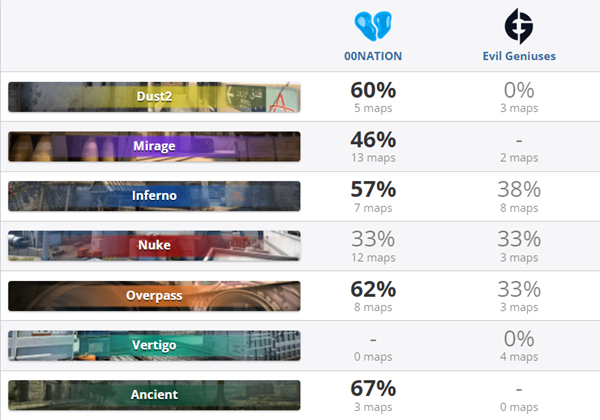Image resolution: width=600 pixels, height=420 pixels.
Task: Click the Evil Geniuses team logo
Action: click(x=519, y=26)
